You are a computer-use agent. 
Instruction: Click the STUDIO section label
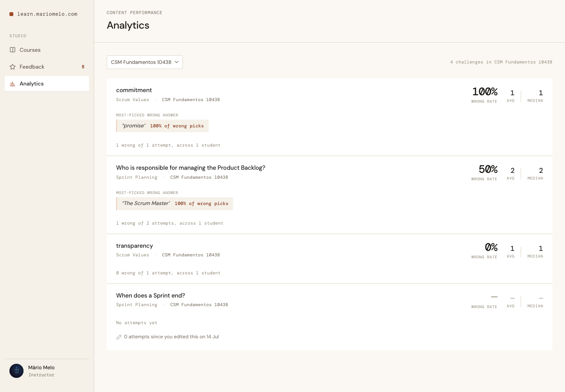18,36
